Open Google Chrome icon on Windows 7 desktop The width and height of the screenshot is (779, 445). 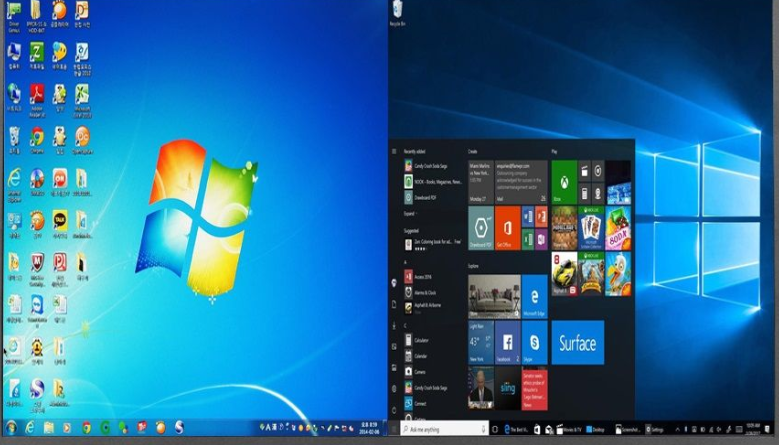[37, 140]
